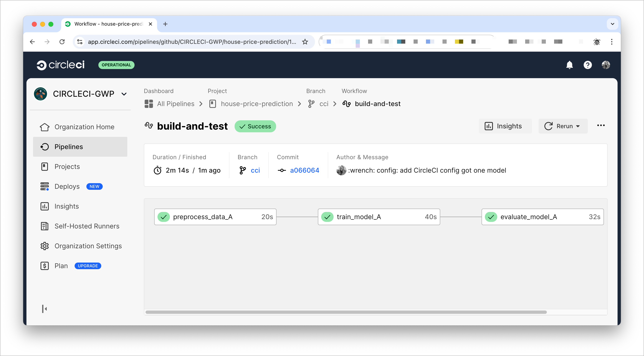The height and width of the screenshot is (356, 644).
Task: Click the user avatar in the top bar
Action: pos(606,65)
